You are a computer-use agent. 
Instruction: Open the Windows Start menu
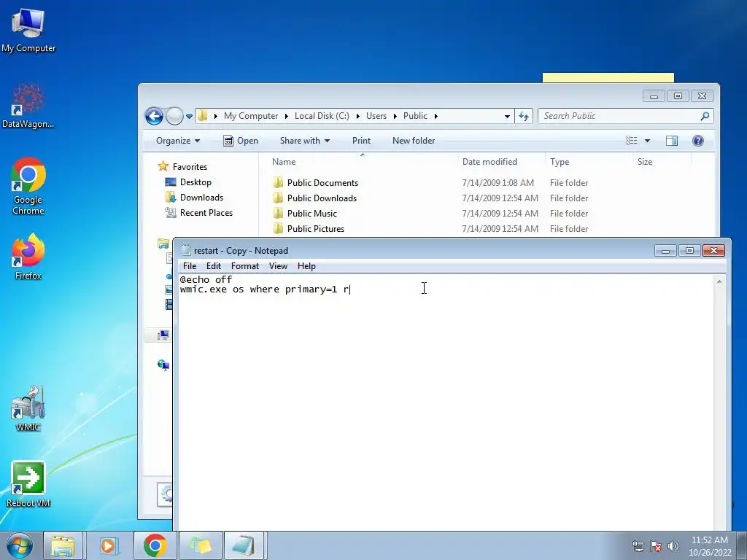click(x=20, y=545)
